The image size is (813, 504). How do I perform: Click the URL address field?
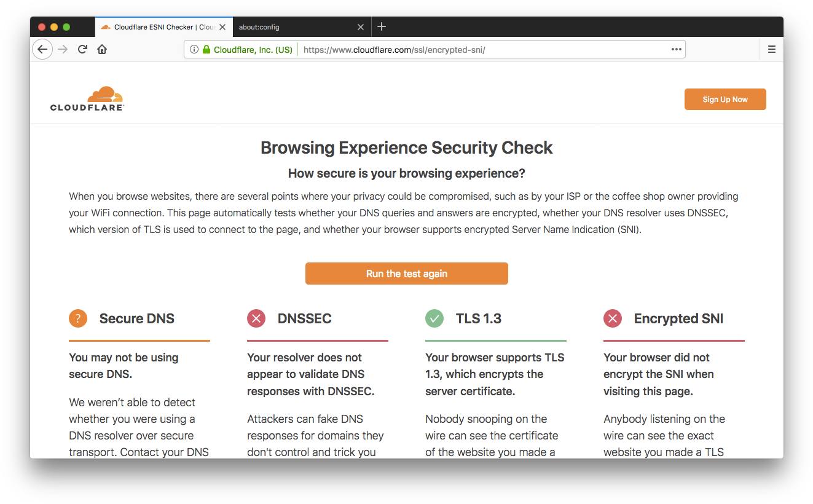479,50
